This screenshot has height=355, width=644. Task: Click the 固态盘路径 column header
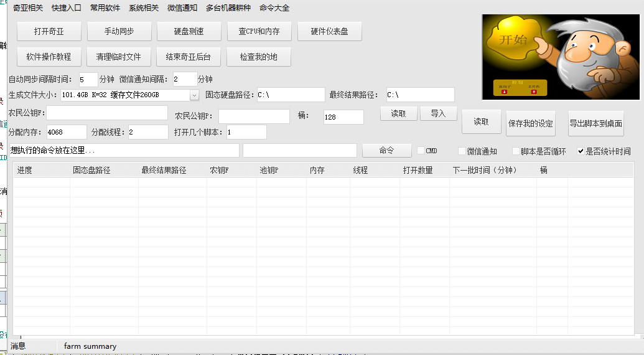104,170
